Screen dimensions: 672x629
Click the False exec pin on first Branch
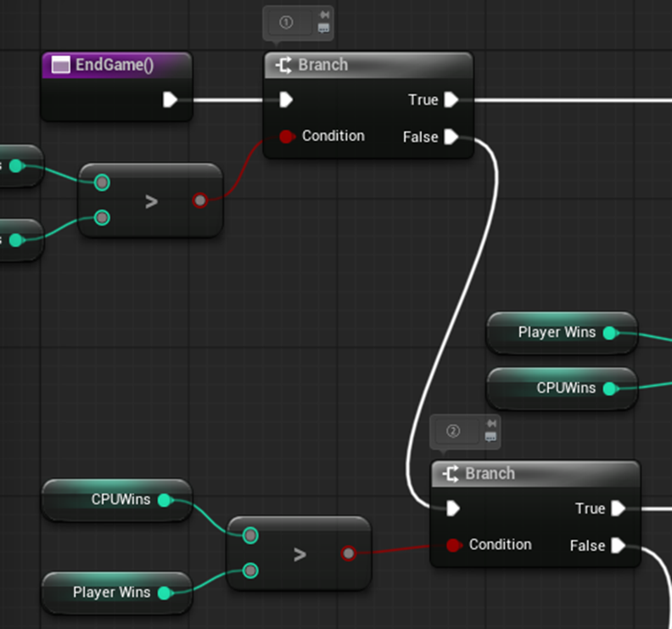click(451, 137)
